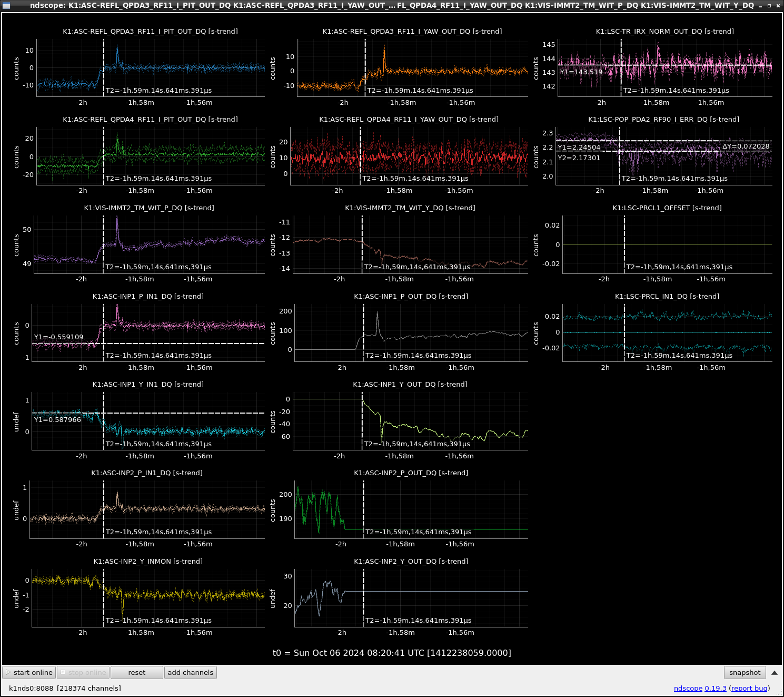Maximize the ndscope window

(769, 6)
